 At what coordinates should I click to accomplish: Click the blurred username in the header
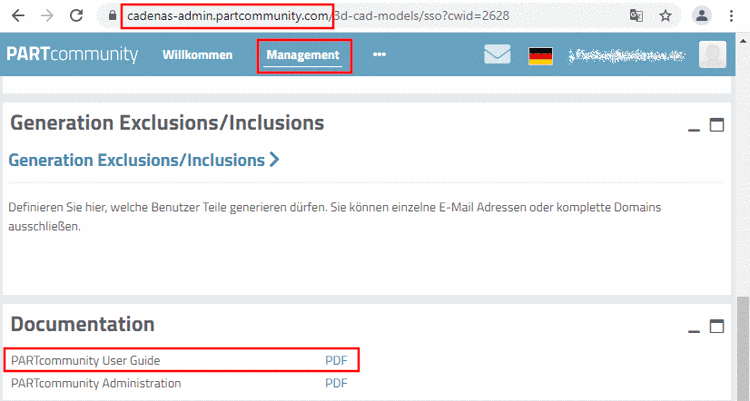pos(627,56)
